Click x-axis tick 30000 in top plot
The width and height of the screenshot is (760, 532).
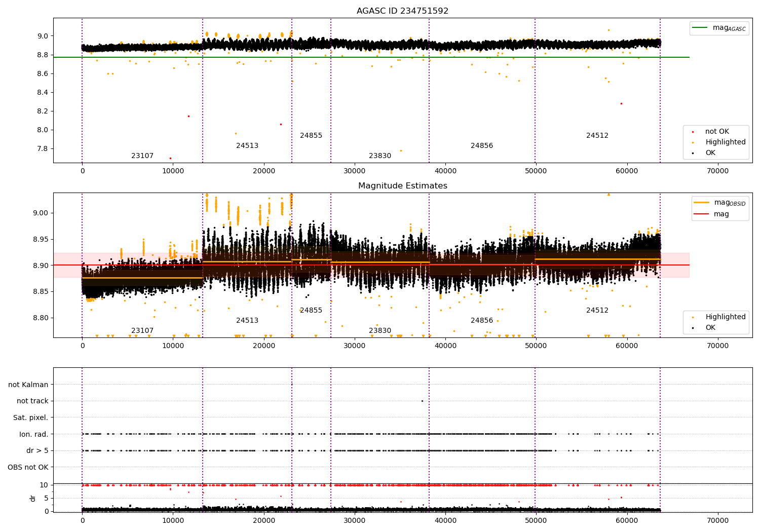click(x=354, y=171)
